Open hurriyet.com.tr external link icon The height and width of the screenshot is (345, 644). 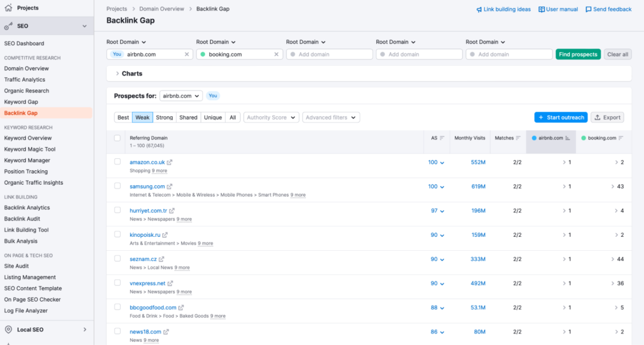click(172, 211)
